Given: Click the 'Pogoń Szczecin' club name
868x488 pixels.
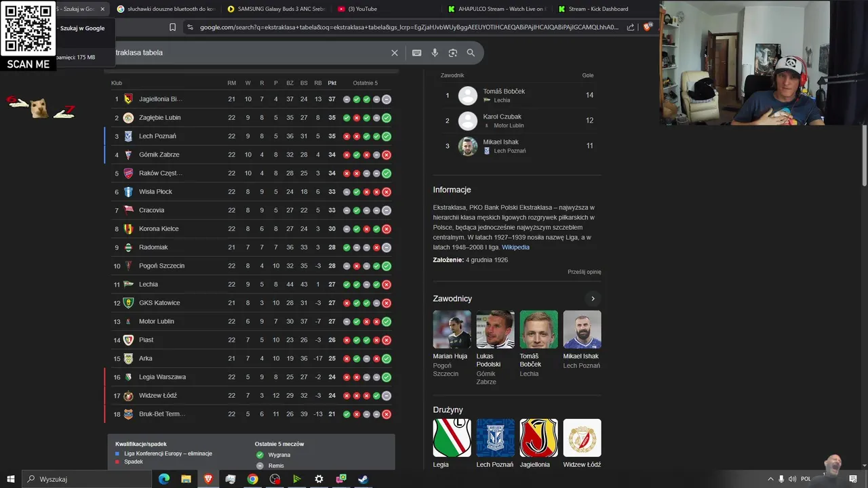Looking at the screenshot, I should pyautogui.click(x=161, y=266).
